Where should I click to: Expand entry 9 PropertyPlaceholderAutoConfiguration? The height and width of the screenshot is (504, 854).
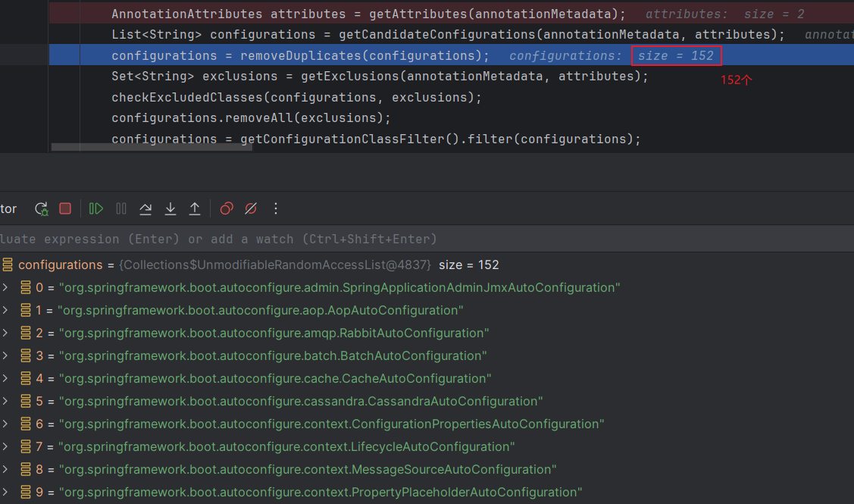[5, 492]
